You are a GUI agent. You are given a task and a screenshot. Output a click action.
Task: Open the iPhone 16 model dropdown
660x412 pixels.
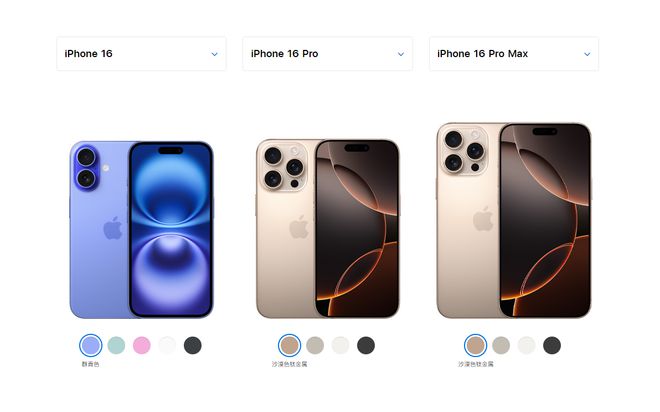click(x=141, y=54)
